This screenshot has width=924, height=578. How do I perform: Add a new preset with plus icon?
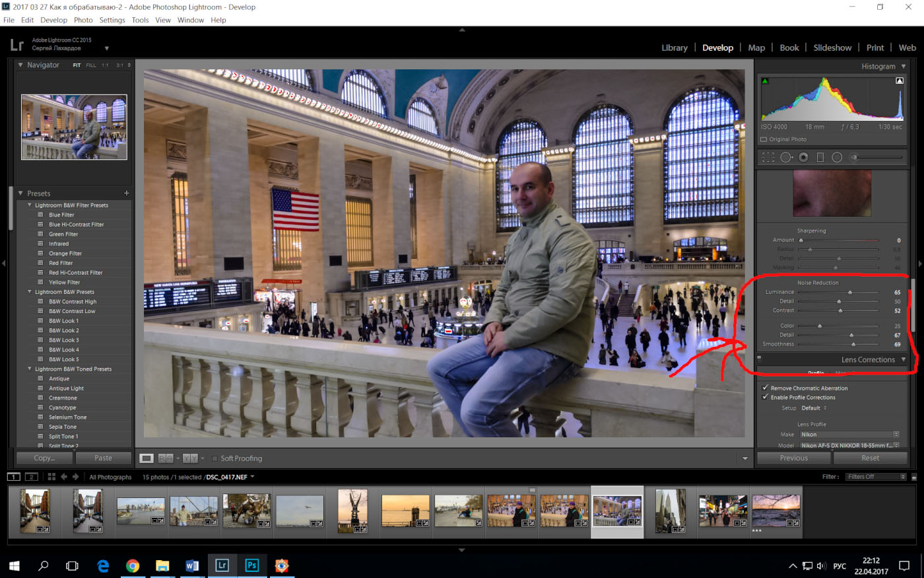coord(126,194)
